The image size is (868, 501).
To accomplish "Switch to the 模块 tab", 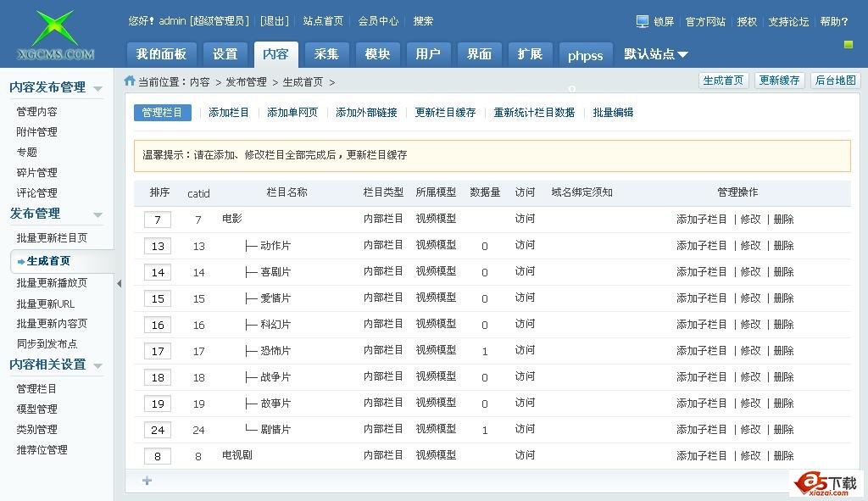I will point(377,54).
